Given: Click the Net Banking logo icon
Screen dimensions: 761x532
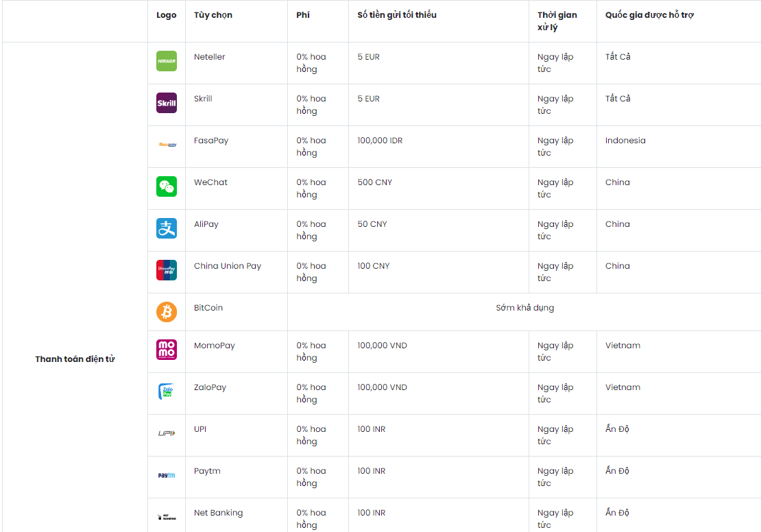Looking at the screenshot, I should pos(167,517).
